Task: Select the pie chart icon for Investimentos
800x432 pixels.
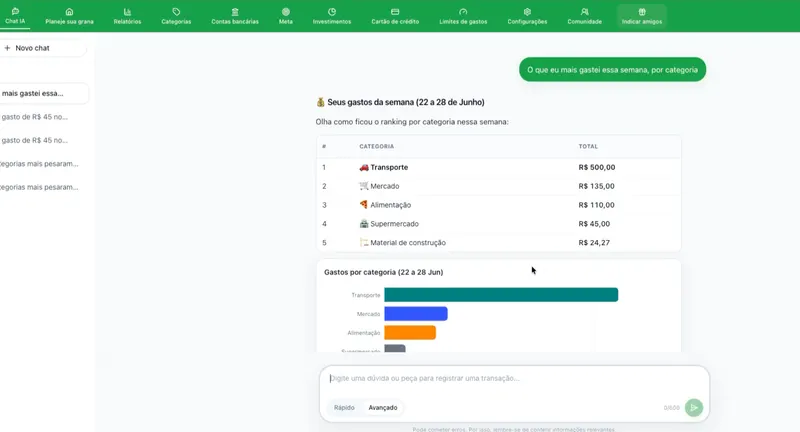Action: pyautogui.click(x=332, y=12)
